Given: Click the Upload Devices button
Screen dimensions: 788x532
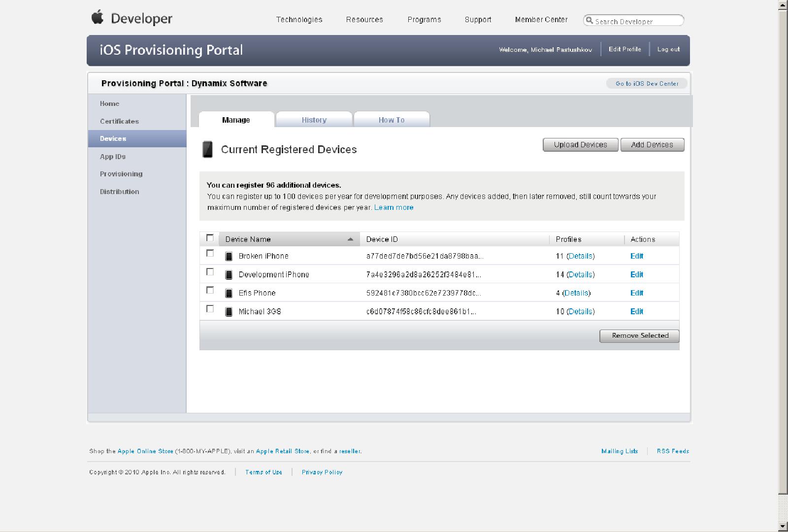Looking at the screenshot, I should click(580, 145).
